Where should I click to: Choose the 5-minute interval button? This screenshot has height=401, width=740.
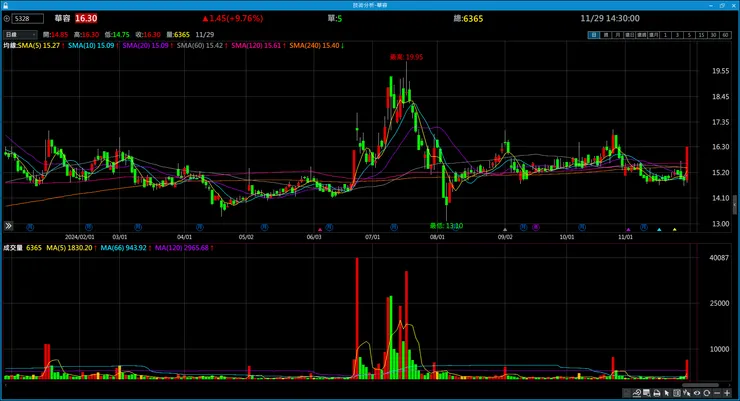point(689,35)
